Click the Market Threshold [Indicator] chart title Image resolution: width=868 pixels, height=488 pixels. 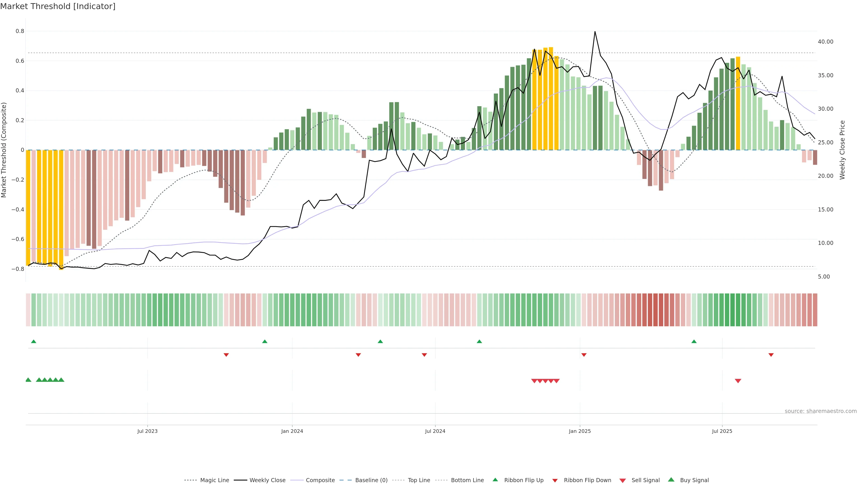[x=58, y=6]
